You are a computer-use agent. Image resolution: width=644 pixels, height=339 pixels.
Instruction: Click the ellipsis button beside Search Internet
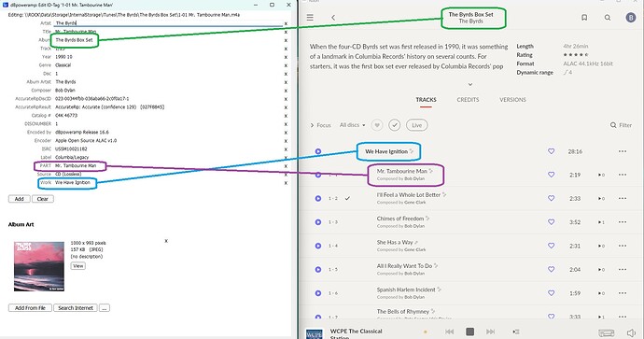[105, 308]
